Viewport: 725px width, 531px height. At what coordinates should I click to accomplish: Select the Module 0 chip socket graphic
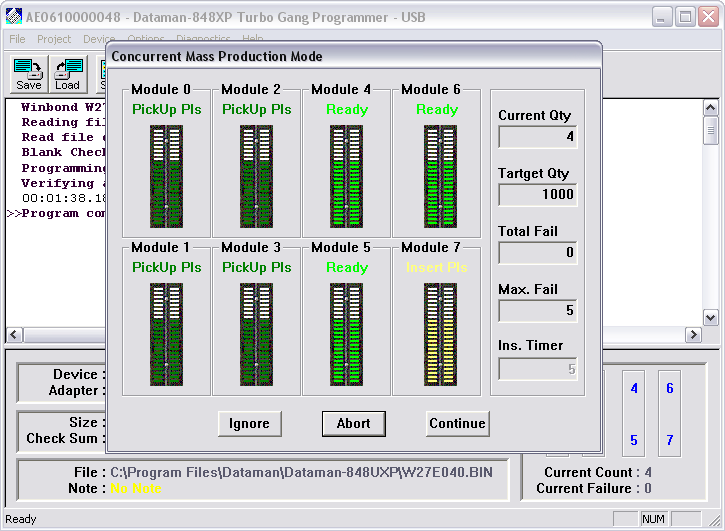click(166, 176)
